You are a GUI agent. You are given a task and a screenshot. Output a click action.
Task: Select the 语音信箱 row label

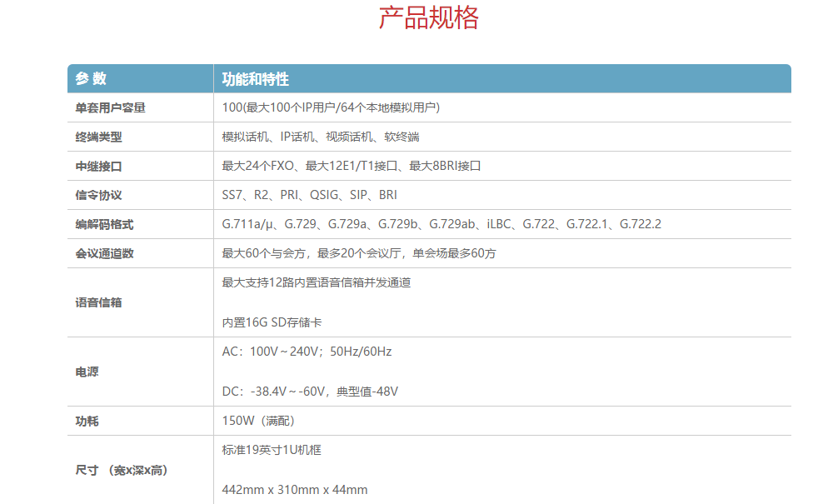pyautogui.click(x=98, y=302)
